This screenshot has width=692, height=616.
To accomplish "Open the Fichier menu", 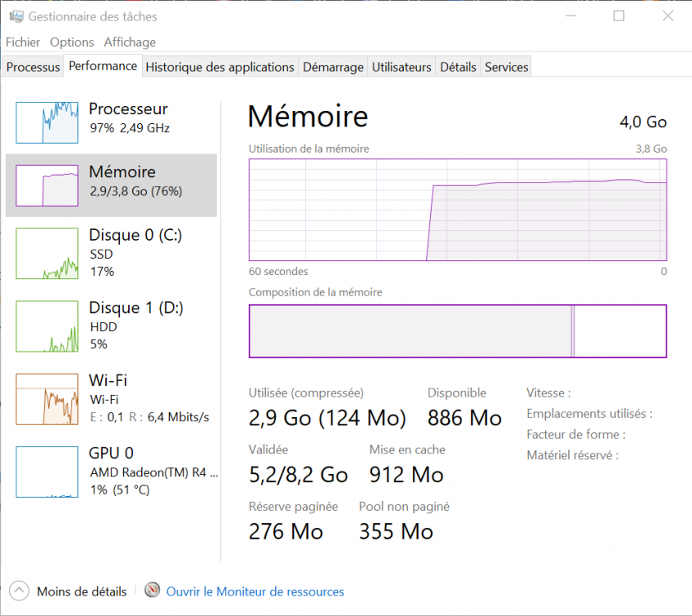I will 23,42.
